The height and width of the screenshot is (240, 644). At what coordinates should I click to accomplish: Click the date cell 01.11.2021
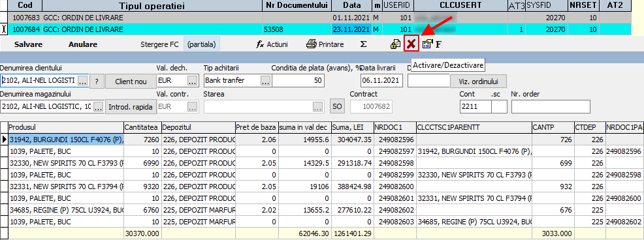coord(351,18)
